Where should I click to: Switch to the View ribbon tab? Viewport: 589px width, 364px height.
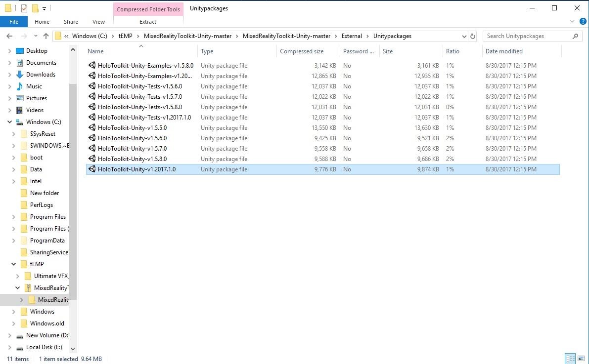[98, 22]
